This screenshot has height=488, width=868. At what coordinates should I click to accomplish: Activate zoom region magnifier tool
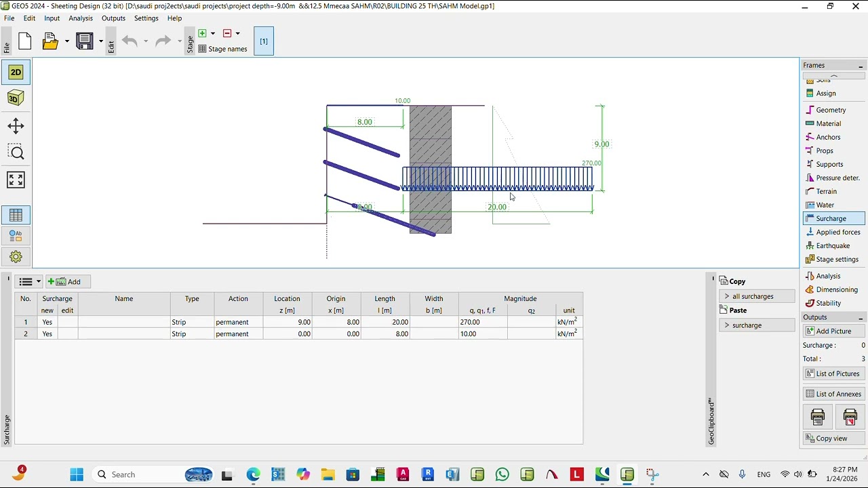pos(16,152)
